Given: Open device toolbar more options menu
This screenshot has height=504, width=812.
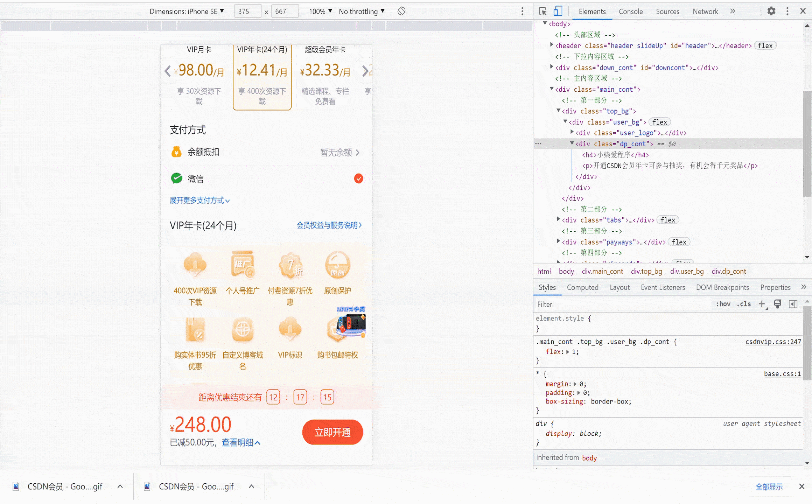Looking at the screenshot, I should (x=522, y=11).
